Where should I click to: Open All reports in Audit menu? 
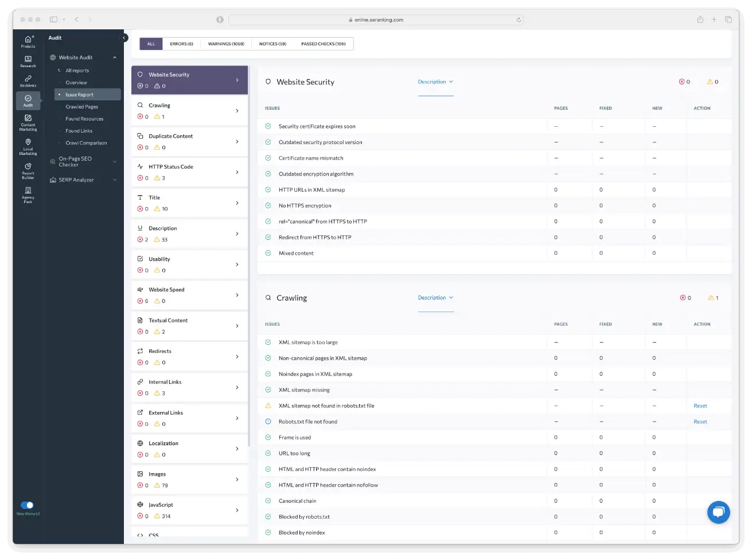(77, 71)
